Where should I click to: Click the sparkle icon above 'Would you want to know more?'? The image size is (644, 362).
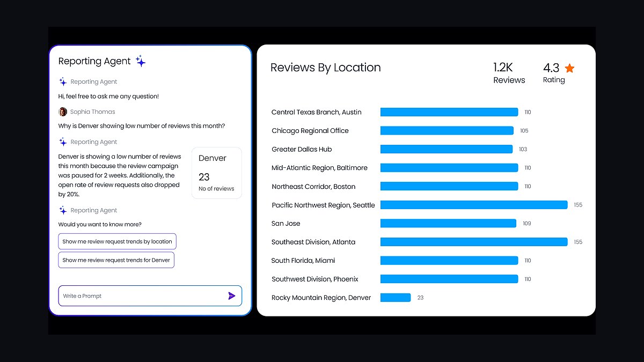[63, 210]
